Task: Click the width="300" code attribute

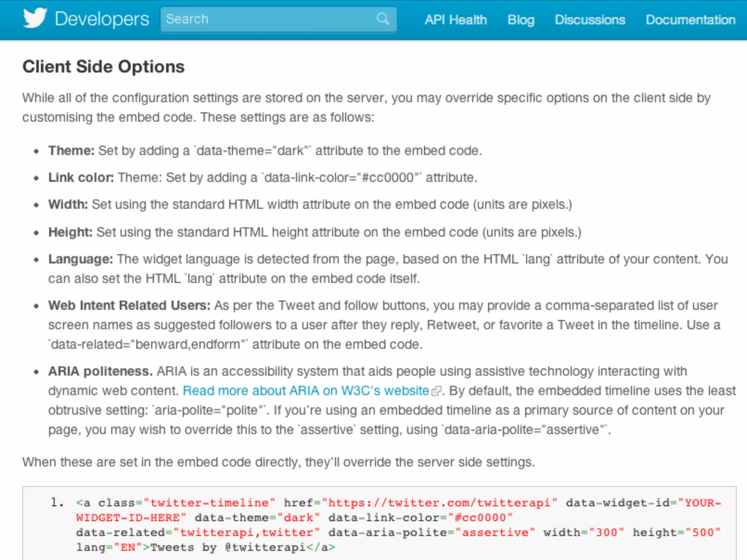Action: [584, 533]
